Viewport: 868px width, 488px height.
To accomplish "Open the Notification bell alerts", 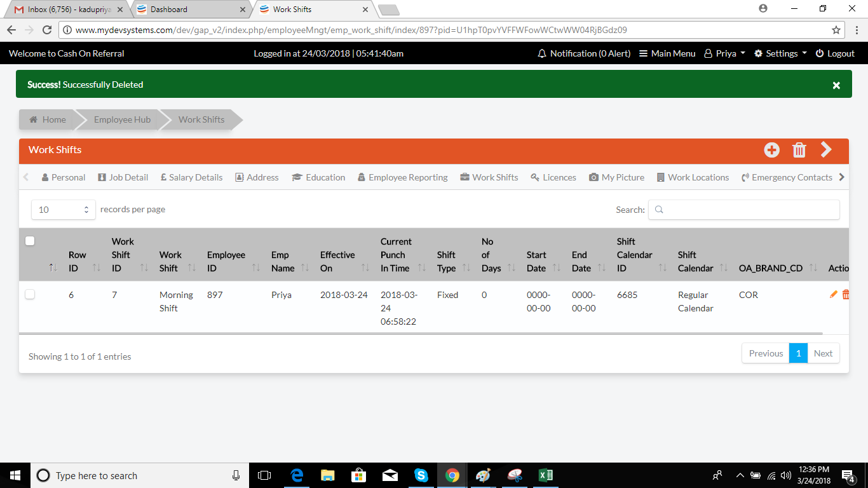I will click(x=584, y=53).
